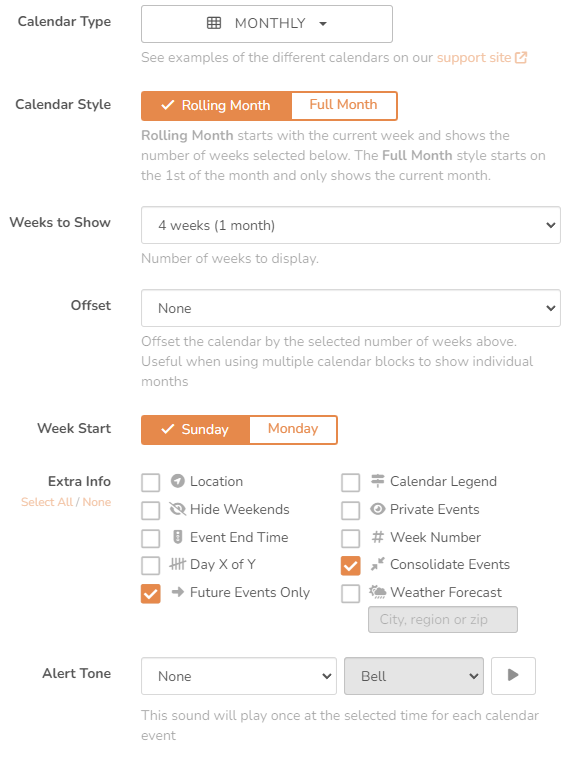The height and width of the screenshot is (773, 567).
Task: Uncheck the Future Events Only checkbox
Action: coord(150,593)
